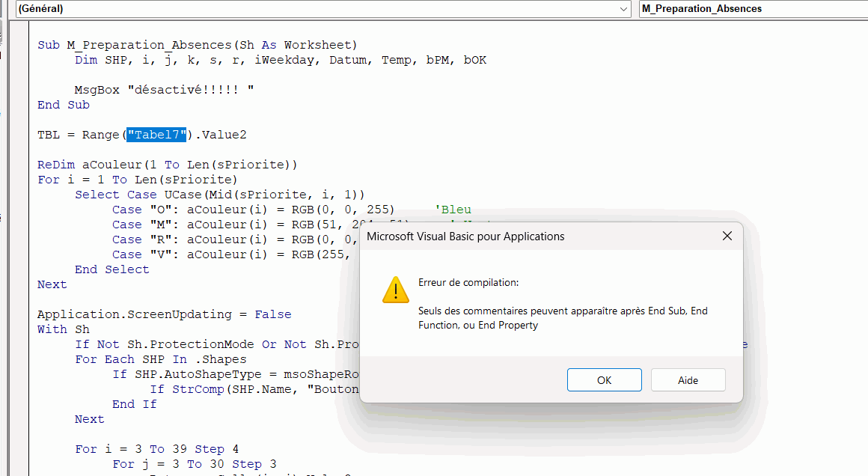
Task: Click the 'End Sub' line
Action: (x=64, y=105)
